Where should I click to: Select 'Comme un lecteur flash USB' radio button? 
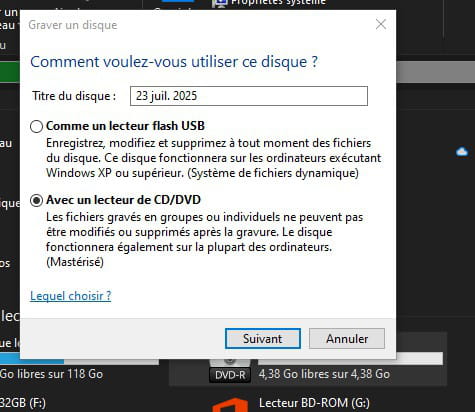pos(36,126)
